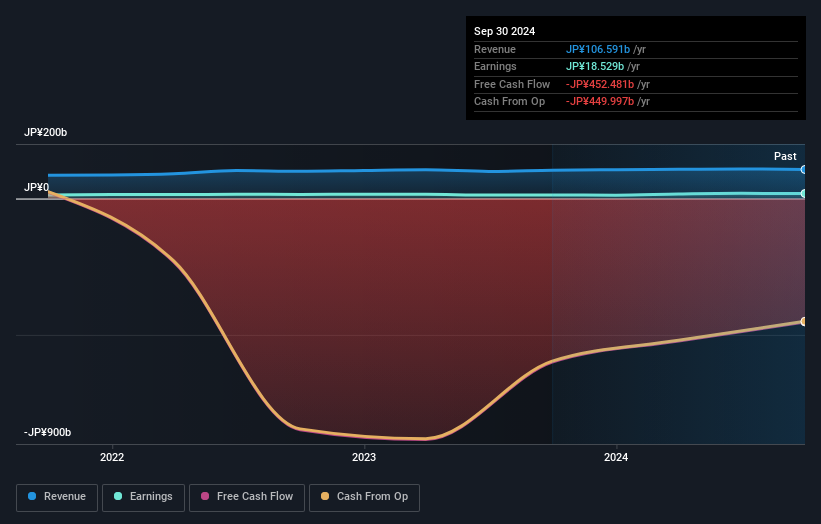The height and width of the screenshot is (524, 821).
Task: Click the Cash From Op tooltip label
Action: click(509, 102)
